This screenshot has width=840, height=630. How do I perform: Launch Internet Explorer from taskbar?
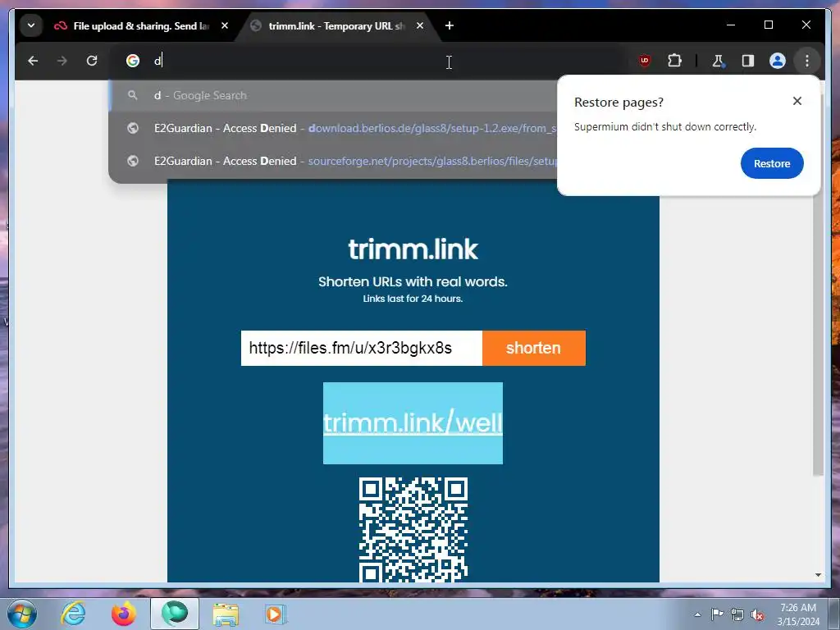(73, 614)
